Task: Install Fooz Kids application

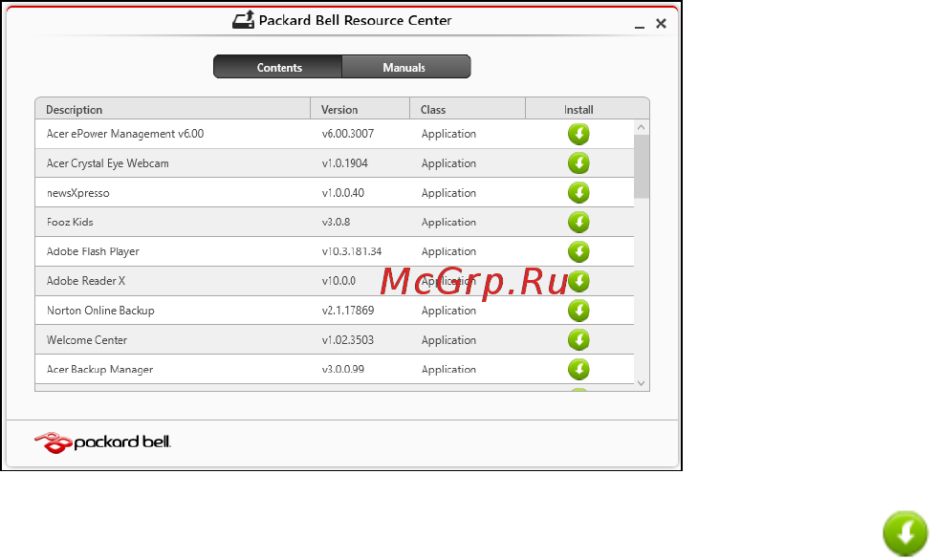Action: pos(578,223)
